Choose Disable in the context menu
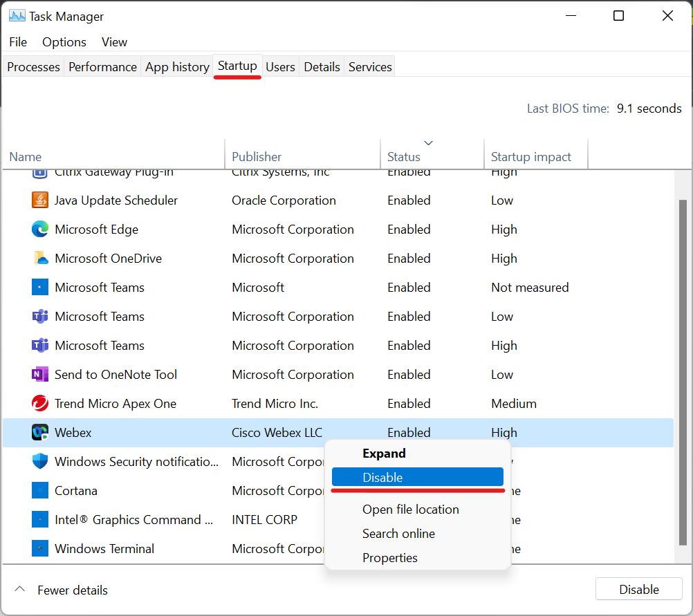693x616 pixels. point(417,477)
